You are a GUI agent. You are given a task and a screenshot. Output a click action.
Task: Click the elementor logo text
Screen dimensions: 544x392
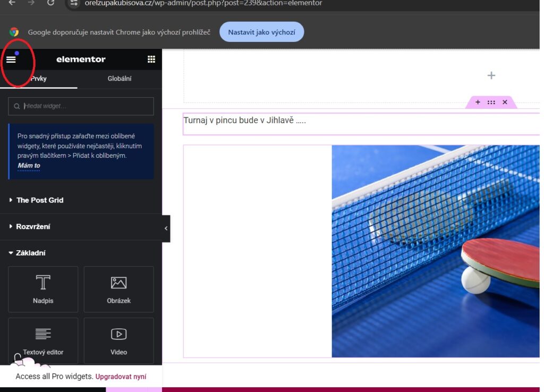point(81,59)
